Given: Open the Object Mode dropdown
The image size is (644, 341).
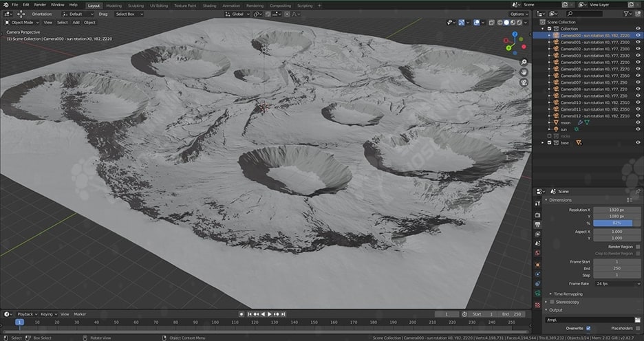Looking at the screenshot, I should [x=22, y=22].
